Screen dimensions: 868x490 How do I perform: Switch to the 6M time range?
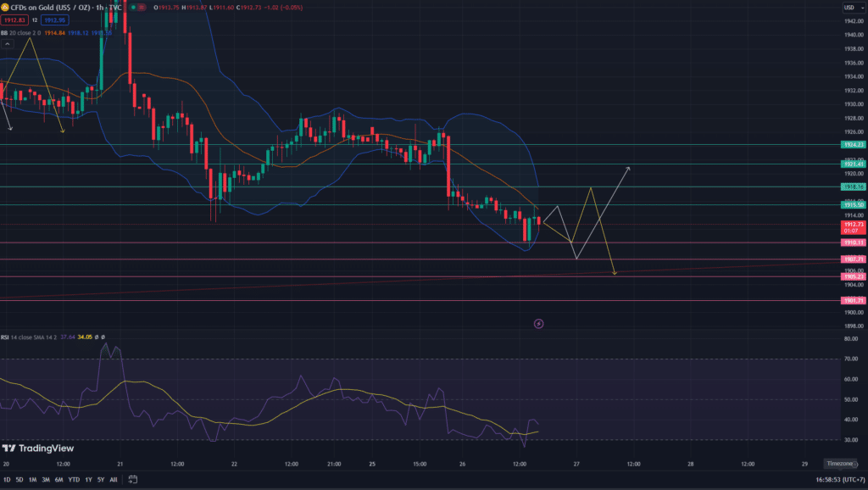pyautogui.click(x=59, y=480)
